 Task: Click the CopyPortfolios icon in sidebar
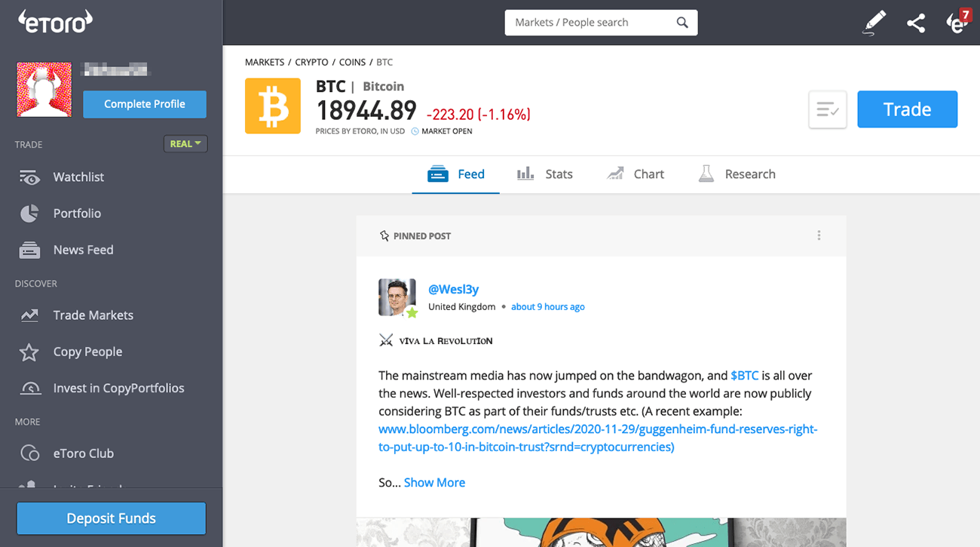point(30,389)
